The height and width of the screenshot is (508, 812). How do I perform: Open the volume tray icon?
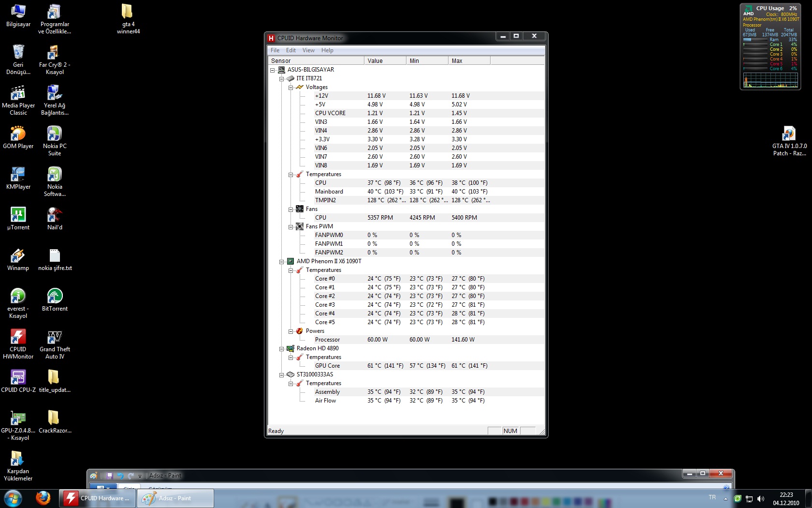(x=761, y=498)
